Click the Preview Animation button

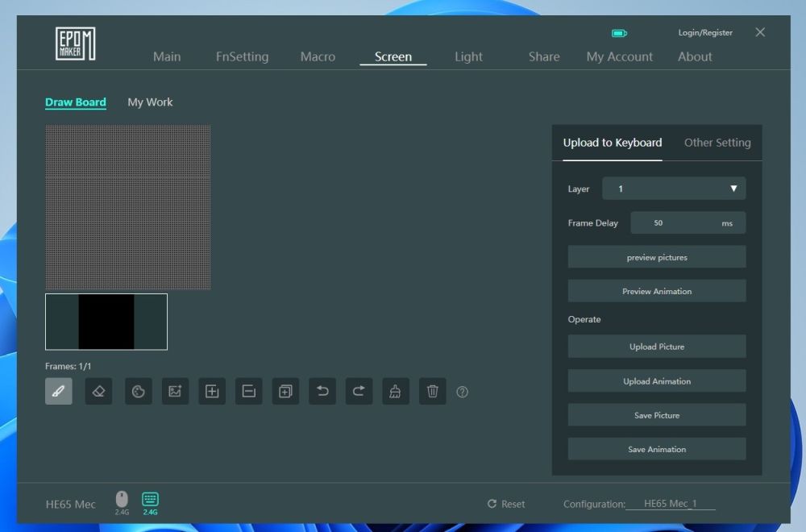coord(656,291)
